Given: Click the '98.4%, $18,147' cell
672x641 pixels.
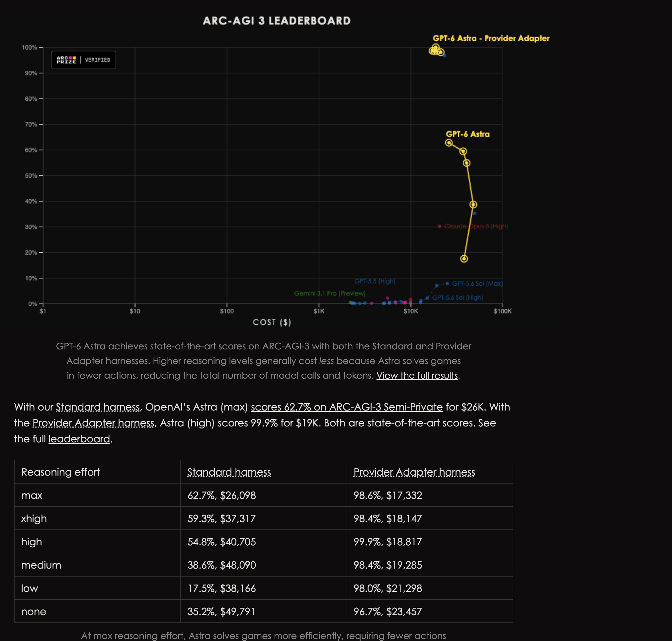Looking at the screenshot, I should (430, 518).
